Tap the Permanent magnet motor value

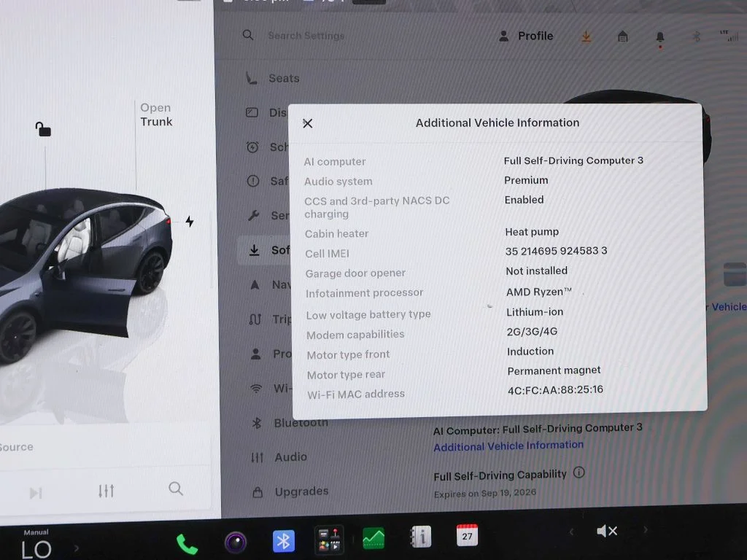click(x=554, y=370)
